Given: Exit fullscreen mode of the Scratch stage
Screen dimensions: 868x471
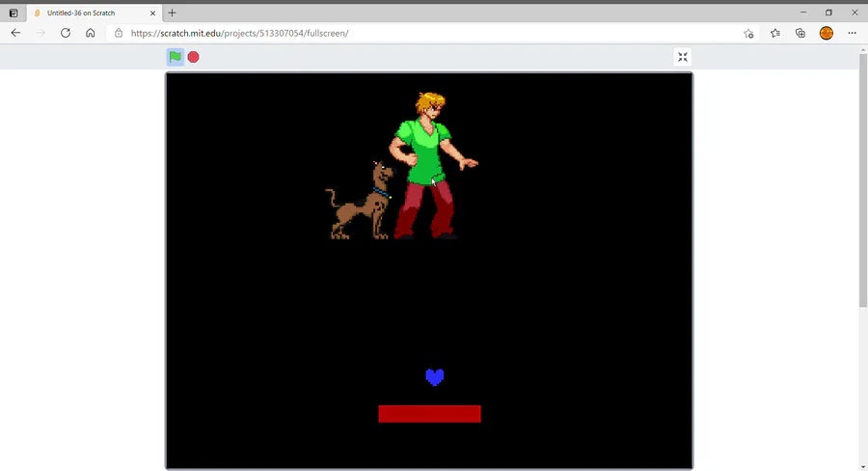Looking at the screenshot, I should (683, 57).
